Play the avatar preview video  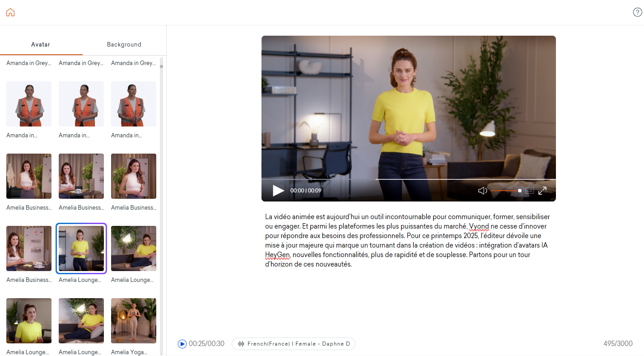(x=278, y=191)
